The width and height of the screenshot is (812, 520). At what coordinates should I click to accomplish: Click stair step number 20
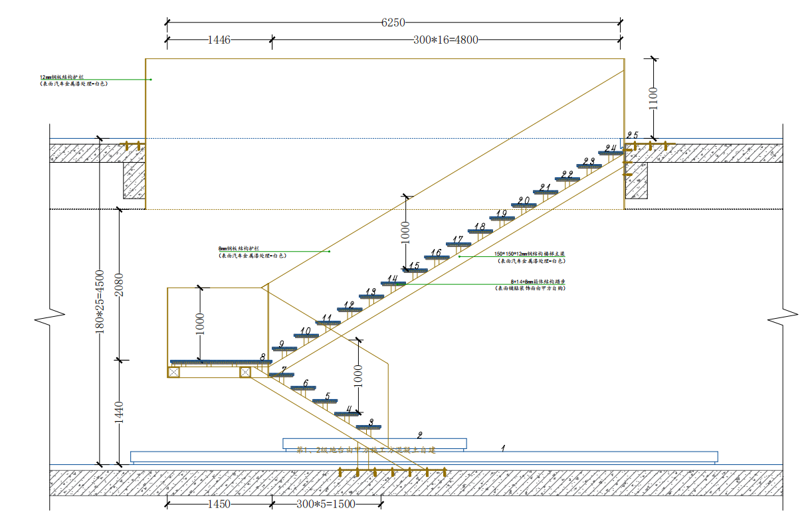[x=524, y=200]
